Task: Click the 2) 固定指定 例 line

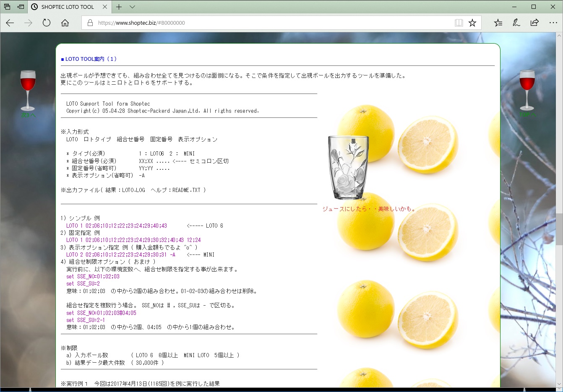Action: coord(80,233)
